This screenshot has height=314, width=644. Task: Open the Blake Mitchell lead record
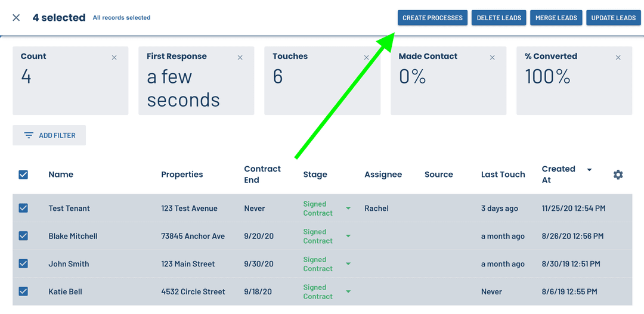pyautogui.click(x=73, y=237)
